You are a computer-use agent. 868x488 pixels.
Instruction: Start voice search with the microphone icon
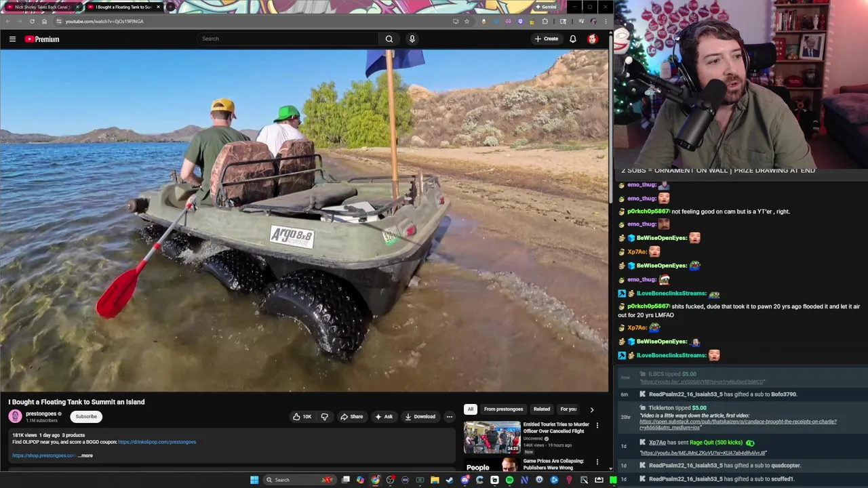pos(412,39)
